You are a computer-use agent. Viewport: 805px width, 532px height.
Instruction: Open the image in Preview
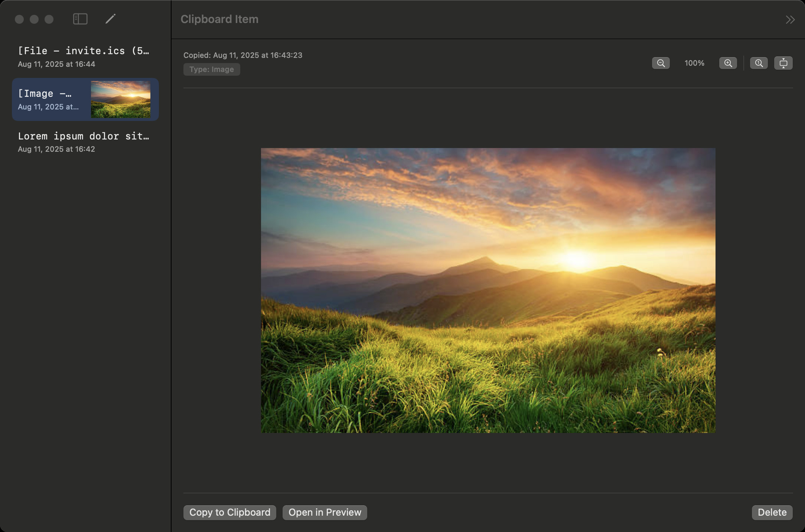(x=325, y=512)
